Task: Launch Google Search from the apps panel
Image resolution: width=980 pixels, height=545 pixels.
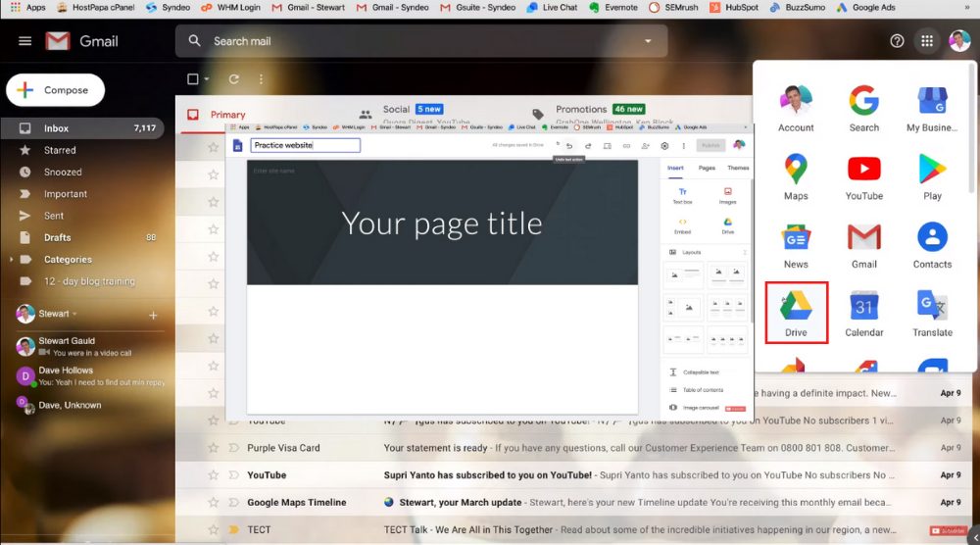Action: [863, 108]
